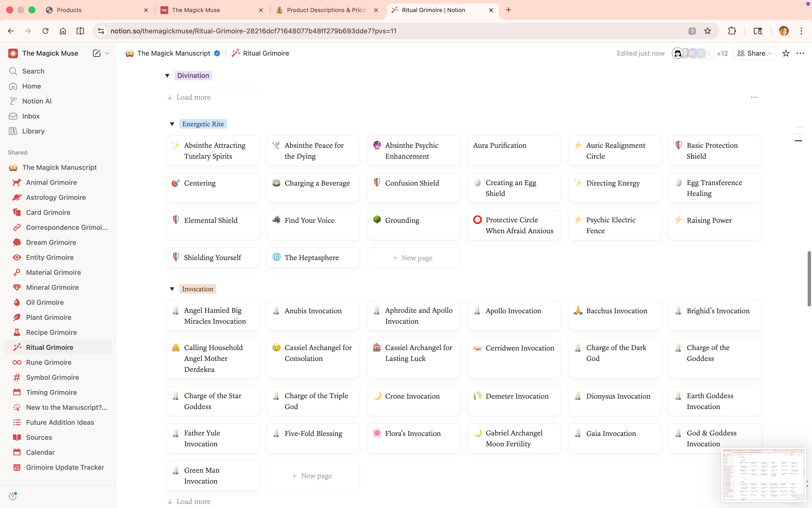This screenshot has width=812, height=508.
Task: Open the Anubis Invocation card
Action: point(313,315)
